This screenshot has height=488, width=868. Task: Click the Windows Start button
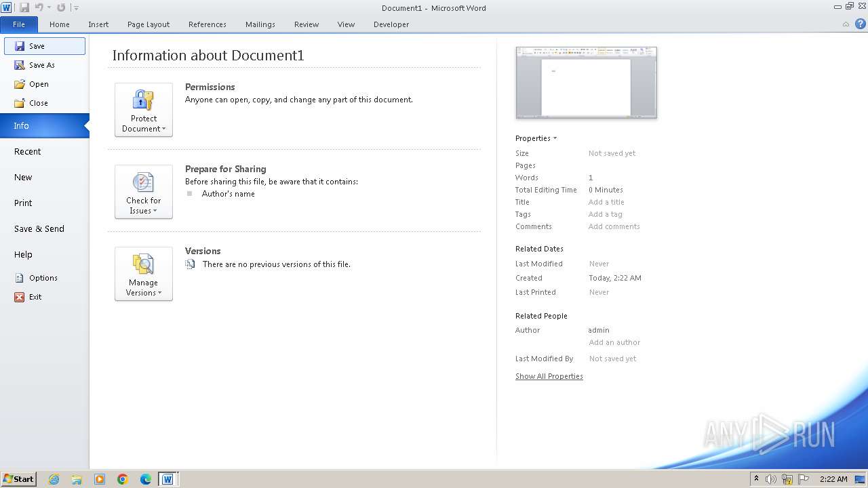click(x=18, y=479)
